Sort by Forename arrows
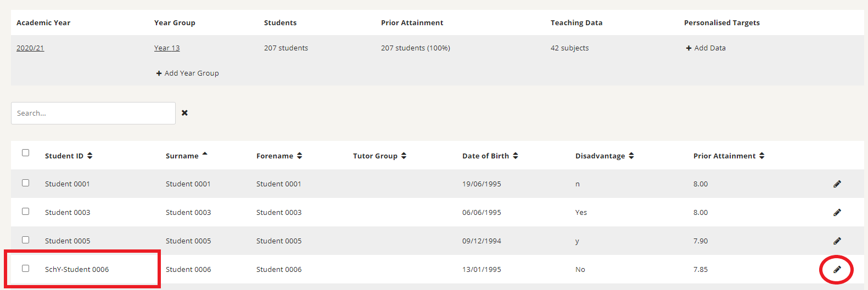 coord(300,156)
